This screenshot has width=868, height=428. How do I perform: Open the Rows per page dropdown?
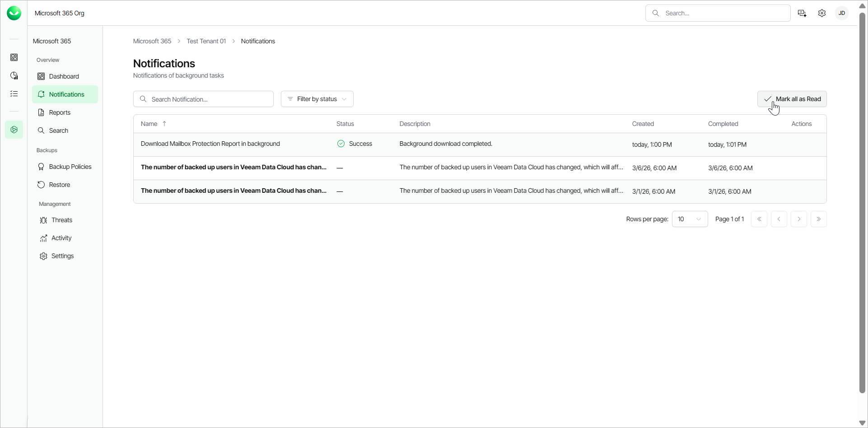(x=690, y=219)
